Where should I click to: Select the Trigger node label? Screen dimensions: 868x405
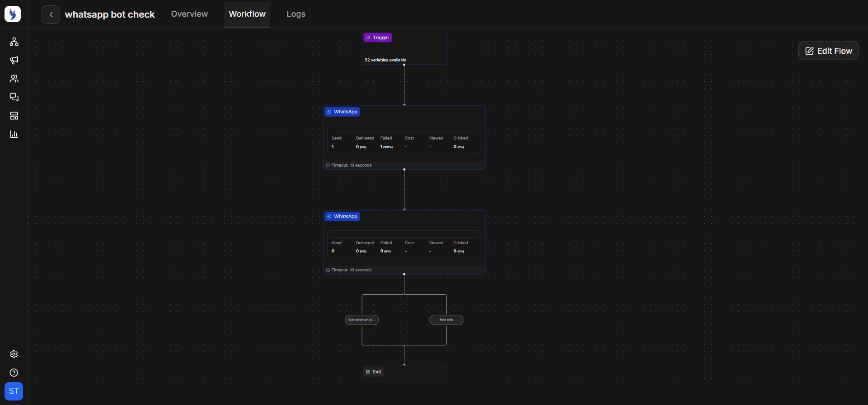[378, 37]
